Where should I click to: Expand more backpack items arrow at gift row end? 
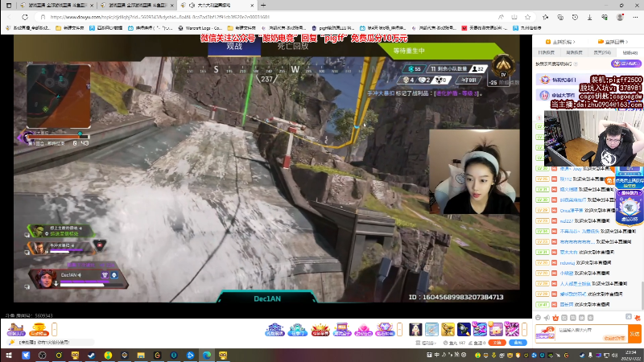[525, 329]
